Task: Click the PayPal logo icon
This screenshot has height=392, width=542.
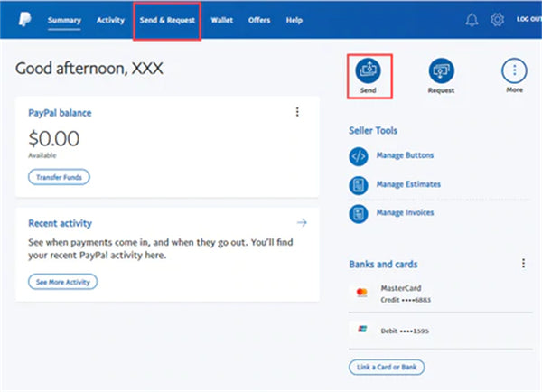Action: coord(21,20)
